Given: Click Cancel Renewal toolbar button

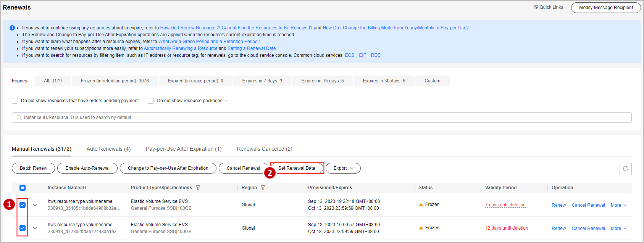Looking at the screenshot, I should click(x=243, y=168).
